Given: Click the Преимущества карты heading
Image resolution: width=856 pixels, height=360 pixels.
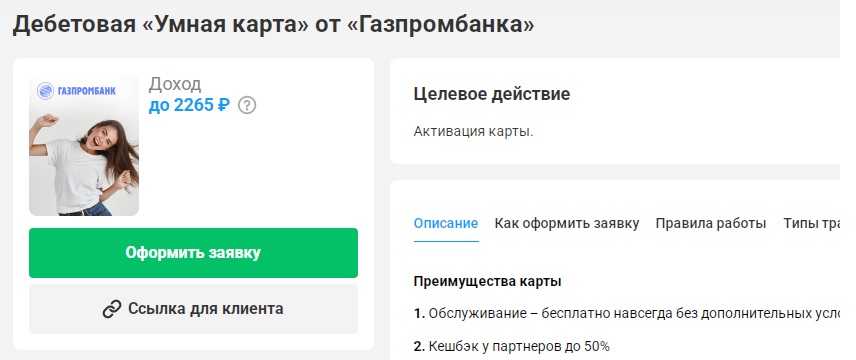Looking at the screenshot, I should coord(488,282).
